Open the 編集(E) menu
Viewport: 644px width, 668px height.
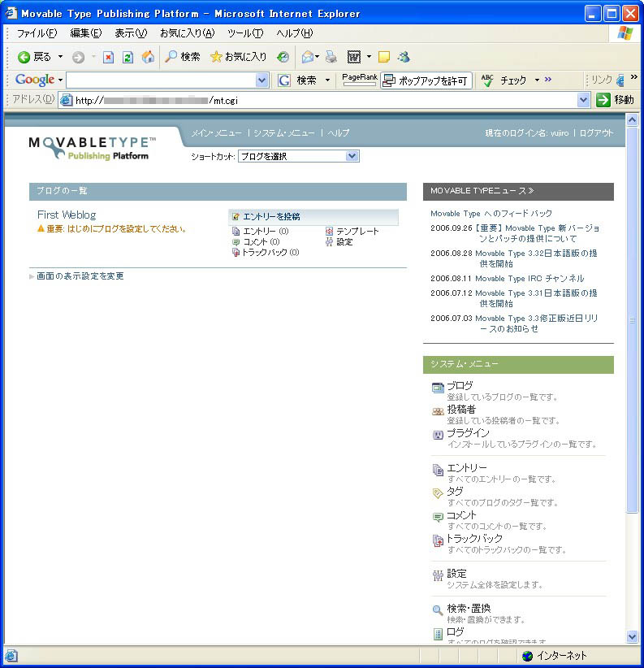[86, 33]
